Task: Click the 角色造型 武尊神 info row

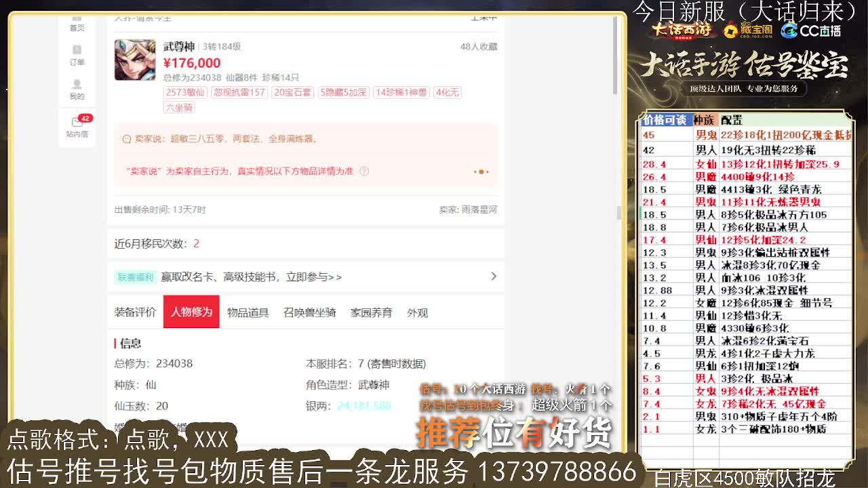Action: click(347, 384)
